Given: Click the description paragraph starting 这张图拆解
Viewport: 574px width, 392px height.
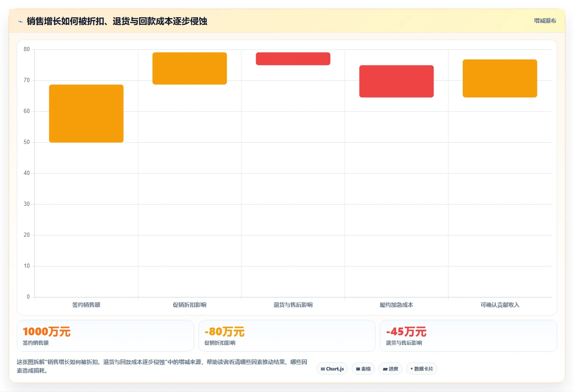Looking at the screenshot, I should pyautogui.click(x=162, y=366).
